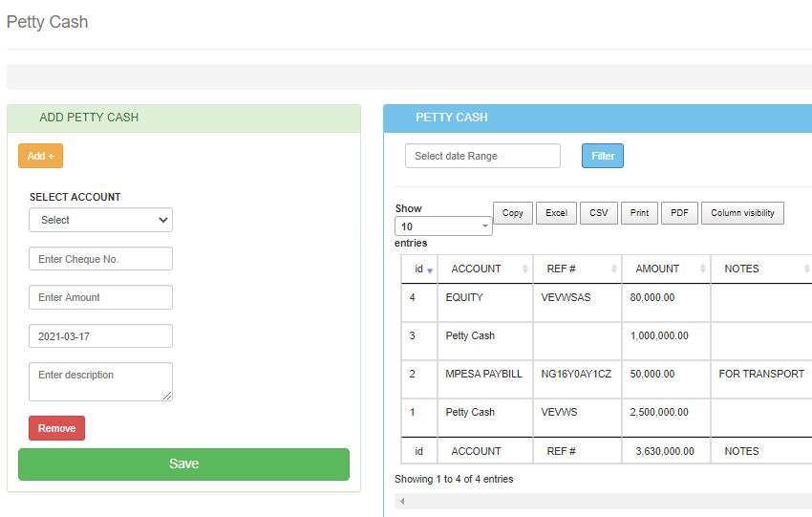Click the orange Add + button
The height and width of the screenshot is (517, 812).
click(x=40, y=156)
